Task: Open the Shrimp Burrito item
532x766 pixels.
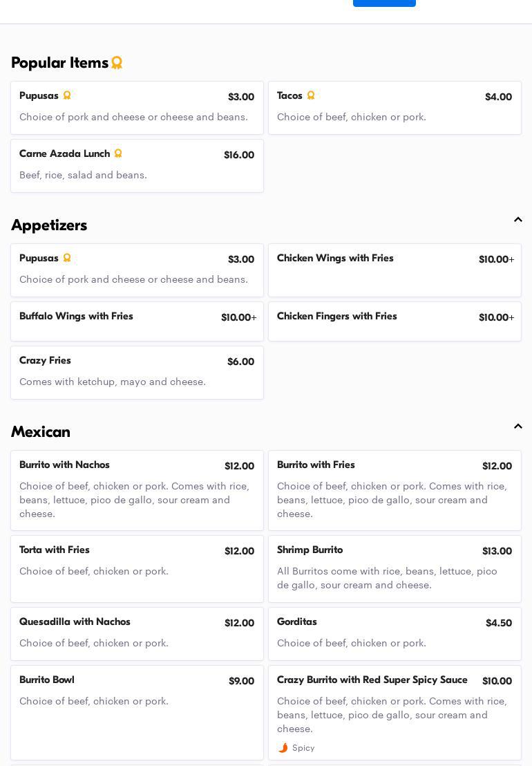Action: pyautogui.click(x=395, y=568)
